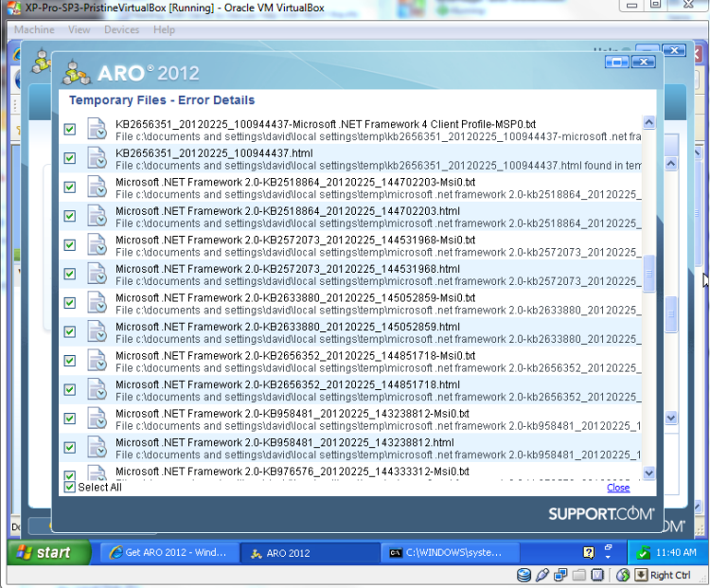Viewport: 710px width, 588px height.
Task: Click VirtualBox mouse integration status icon
Action: click(x=623, y=576)
